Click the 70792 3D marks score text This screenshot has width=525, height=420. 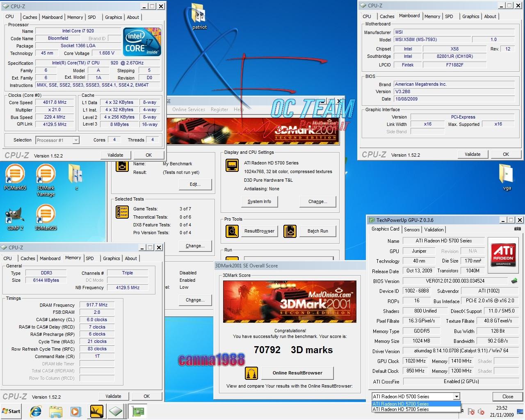[x=293, y=350]
